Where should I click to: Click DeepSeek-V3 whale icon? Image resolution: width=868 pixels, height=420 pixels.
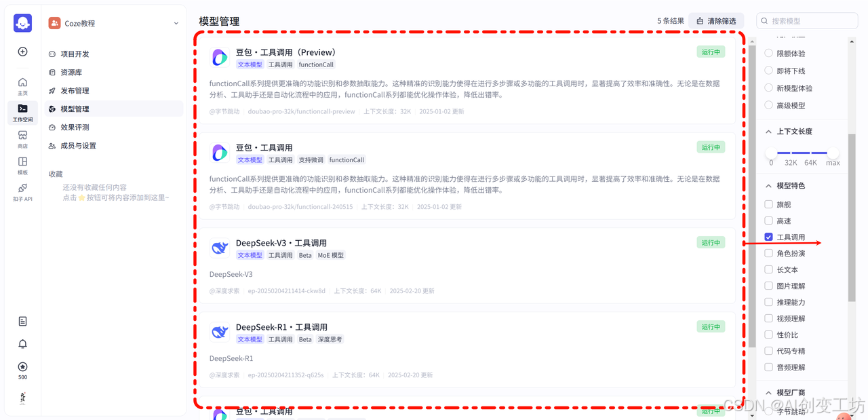pyautogui.click(x=219, y=248)
